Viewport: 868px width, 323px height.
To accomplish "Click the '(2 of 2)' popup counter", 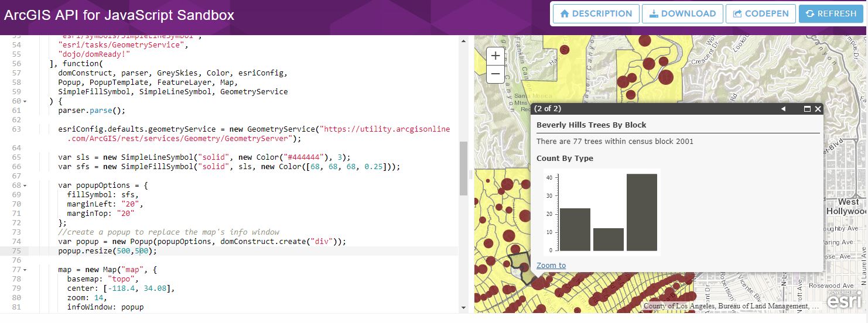I will (548, 109).
